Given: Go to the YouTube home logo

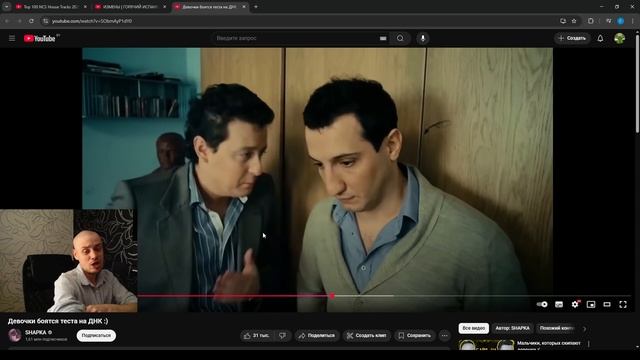Looking at the screenshot, I should (40, 38).
